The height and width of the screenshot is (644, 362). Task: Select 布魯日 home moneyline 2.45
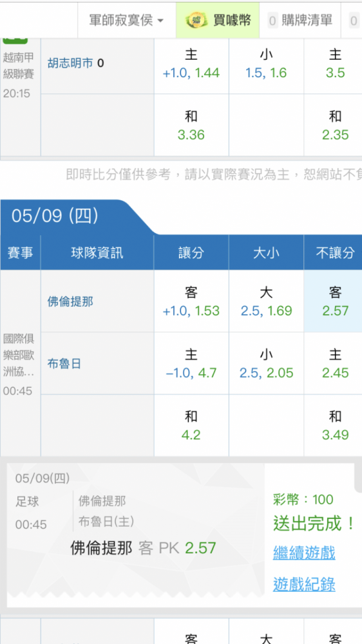point(333,363)
